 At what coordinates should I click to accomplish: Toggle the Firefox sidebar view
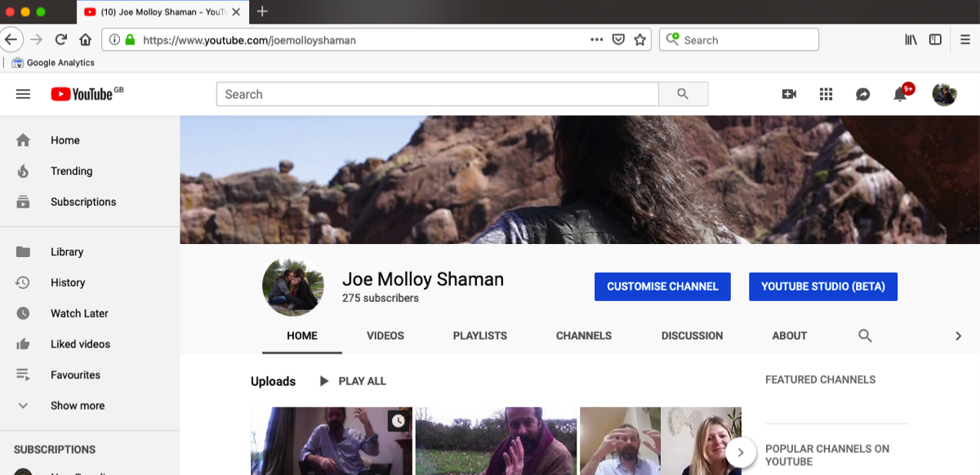pos(935,40)
